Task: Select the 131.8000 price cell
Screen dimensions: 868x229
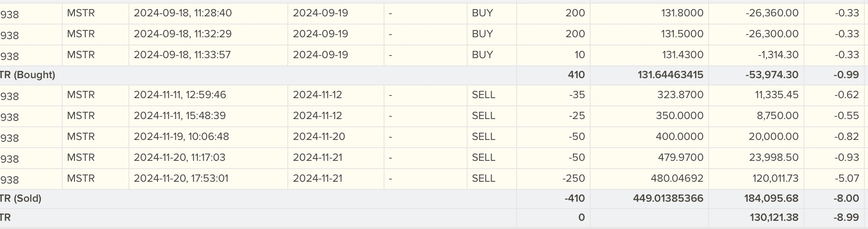Action: (x=682, y=13)
